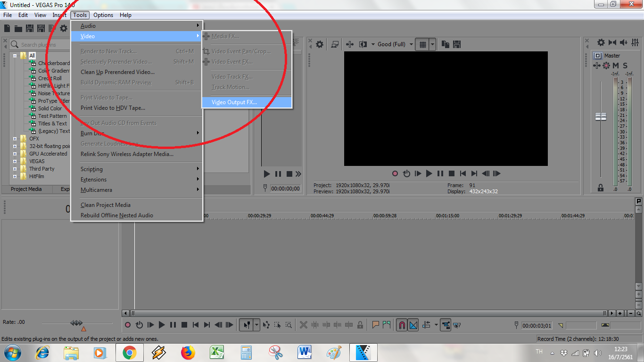The width and height of the screenshot is (644, 362).
Task: Open Overlays dropdown arrow next to grid
Action: tap(432, 44)
